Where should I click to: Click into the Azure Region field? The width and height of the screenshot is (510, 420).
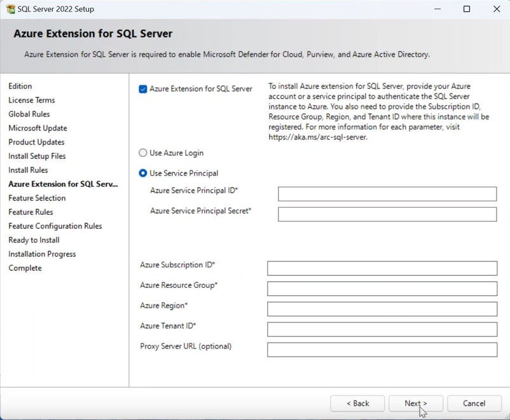click(382, 309)
